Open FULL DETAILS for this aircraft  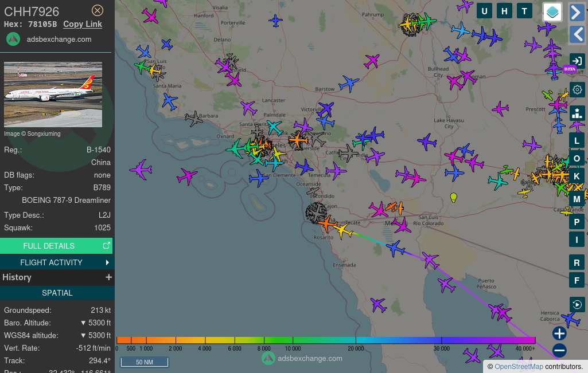[x=56, y=246]
